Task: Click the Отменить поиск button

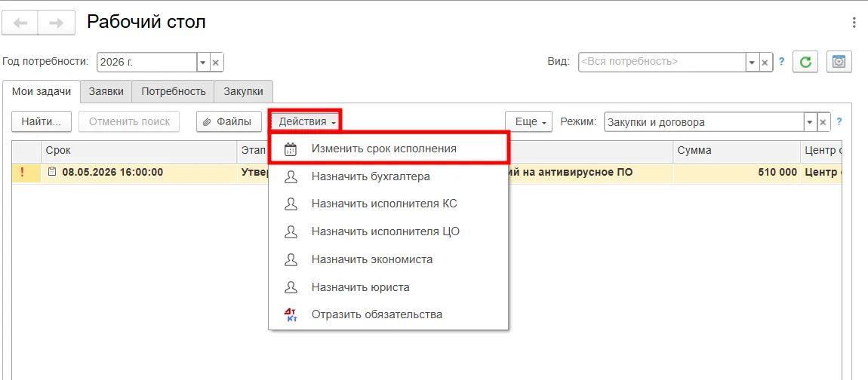Action: 129,121
